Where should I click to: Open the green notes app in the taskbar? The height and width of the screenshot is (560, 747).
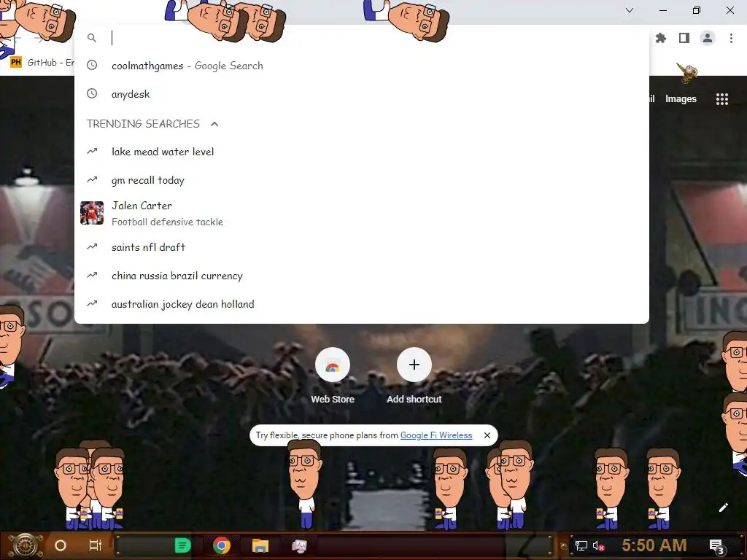click(x=182, y=545)
